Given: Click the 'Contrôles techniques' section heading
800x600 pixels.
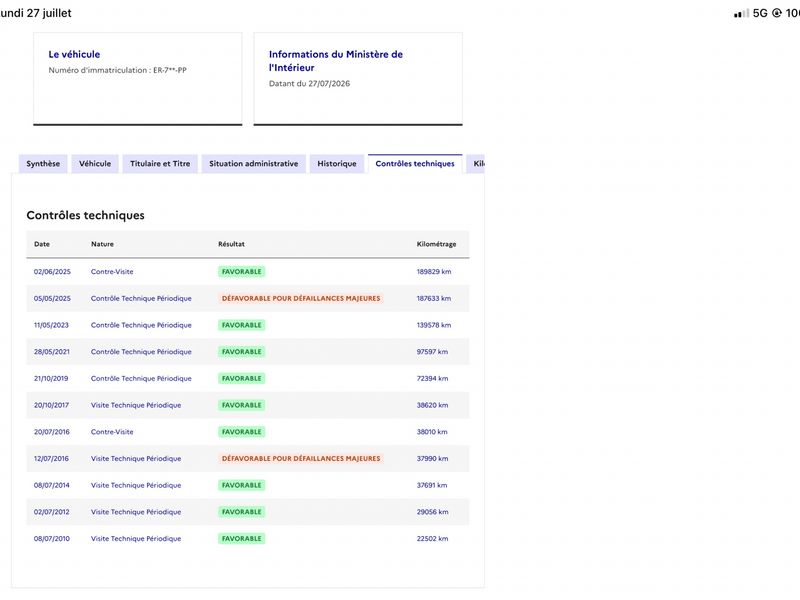Looking at the screenshot, I should click(x=85, y=215).
